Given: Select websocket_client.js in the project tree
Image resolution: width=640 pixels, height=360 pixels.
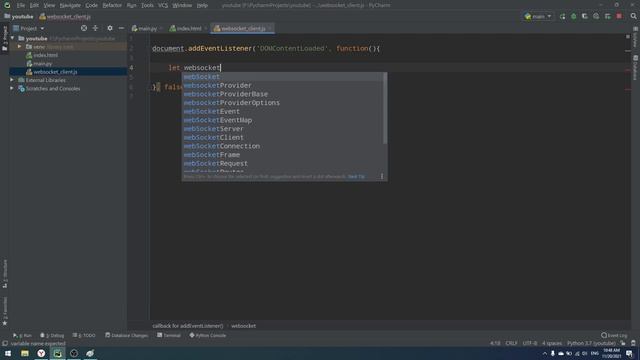Looking at the screenshot, I should pos(55,72).
